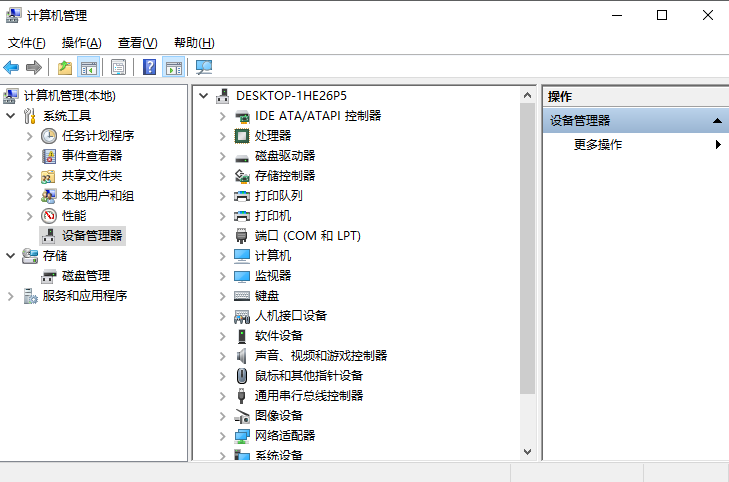Image resolution: width=729 pixels, height=482 pixels.
Task: Expand the 服务和应用程序 node
Action: click(x=11, y=296)
